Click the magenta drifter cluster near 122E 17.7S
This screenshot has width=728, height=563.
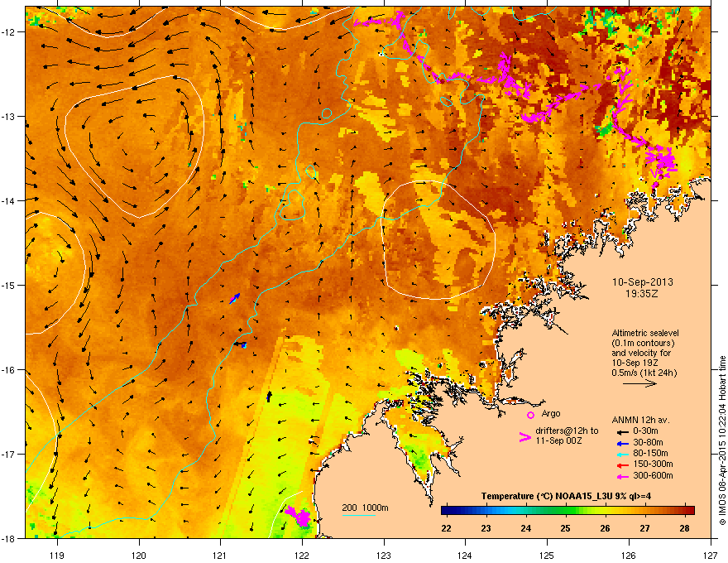[299, 517]
